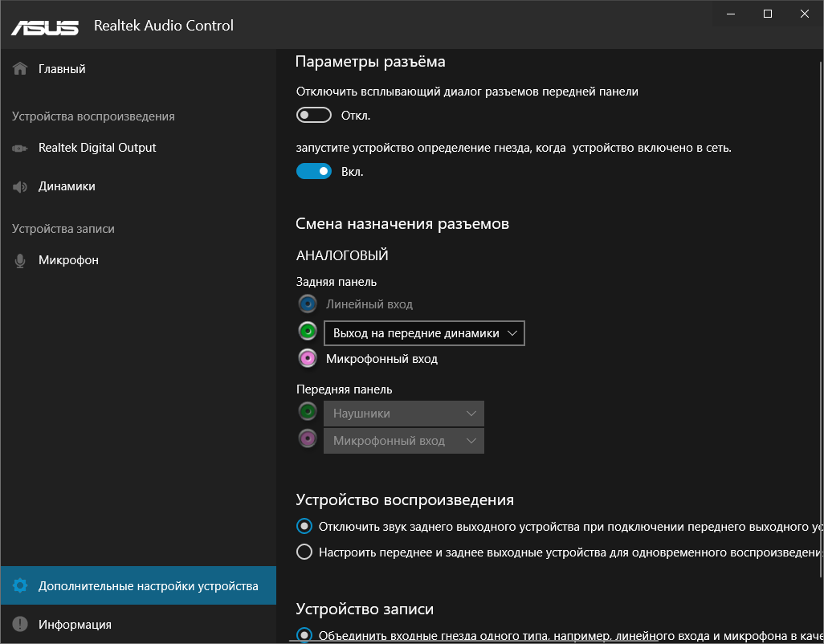Viewport: 824px width, 644px height.
Task: Click the Realtek Digital Output device icon
Action: pyautogui.click(x=20, y=148)
